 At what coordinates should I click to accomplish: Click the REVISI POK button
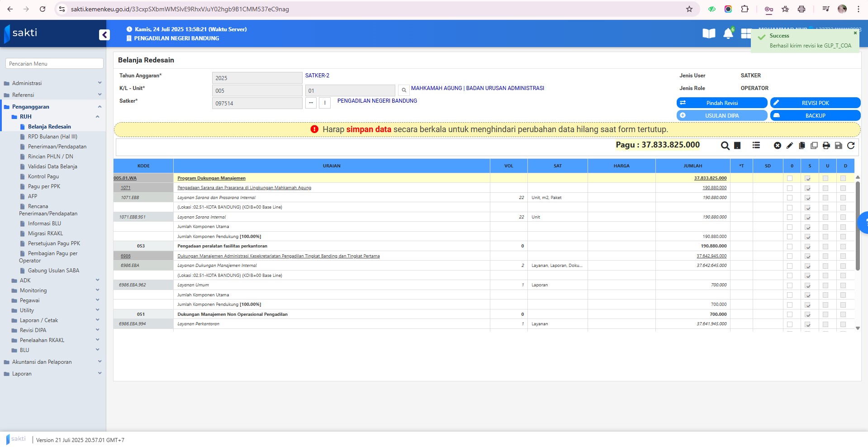point(815,103)
